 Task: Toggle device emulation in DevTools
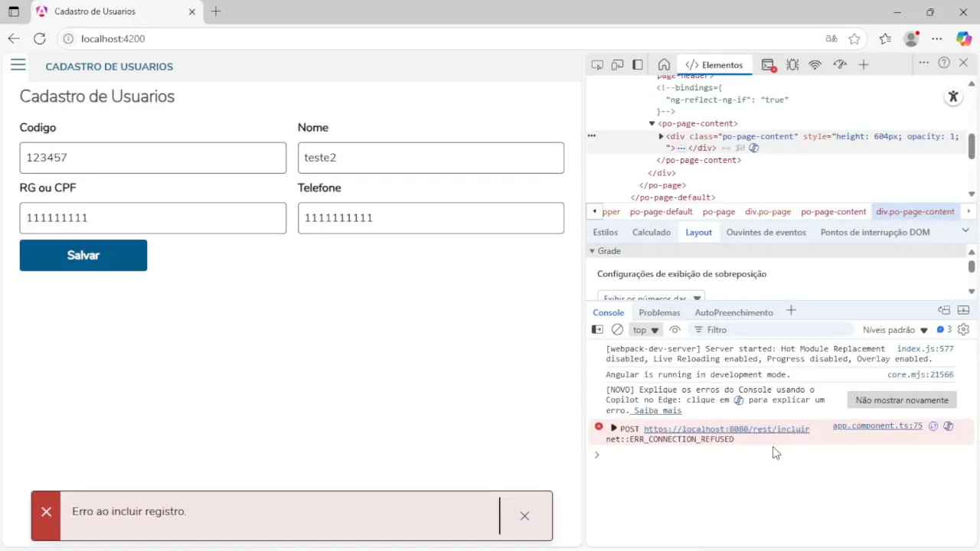[x=617, y=65]
